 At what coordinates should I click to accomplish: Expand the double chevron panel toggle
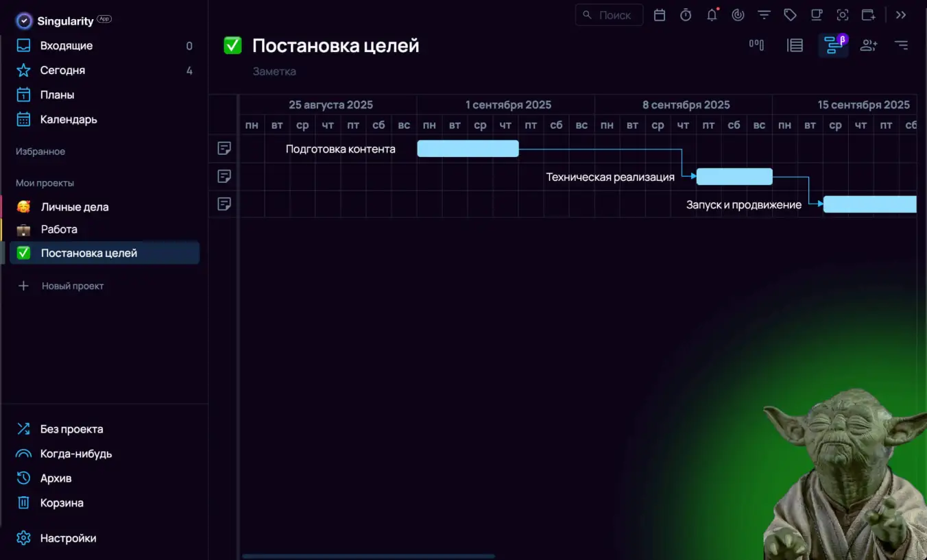pos(901,15)
